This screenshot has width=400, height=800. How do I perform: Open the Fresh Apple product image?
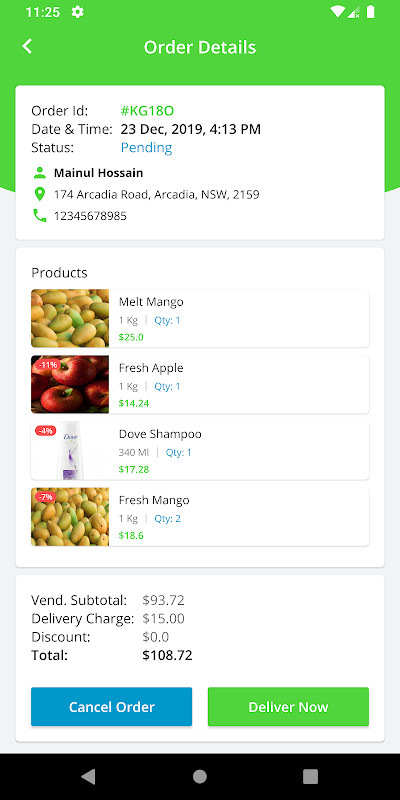pyautogui.click(x=70, y=384)
